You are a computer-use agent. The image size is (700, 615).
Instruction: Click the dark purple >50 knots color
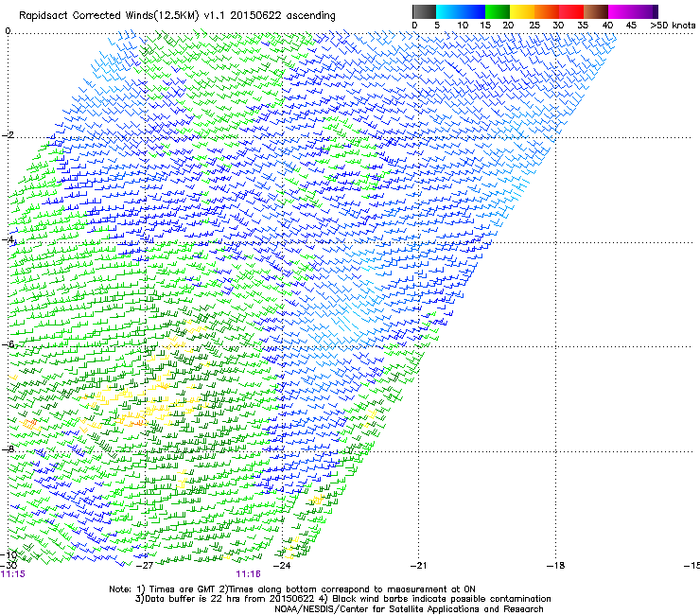pyautogui.click(x=655, y=11)
